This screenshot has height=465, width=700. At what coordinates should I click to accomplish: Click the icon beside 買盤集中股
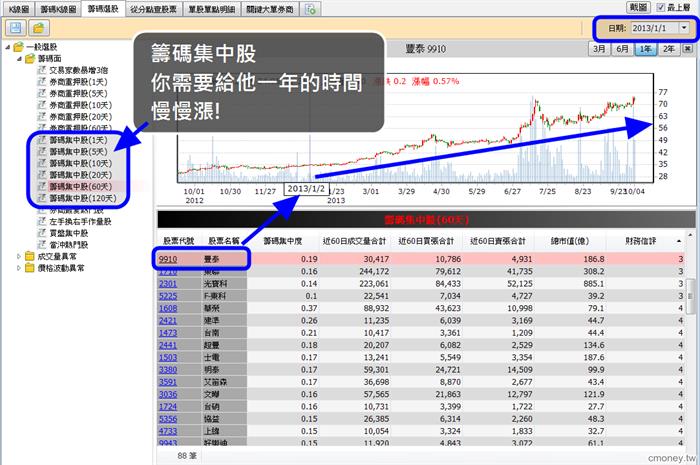click(x=42, y=233)
